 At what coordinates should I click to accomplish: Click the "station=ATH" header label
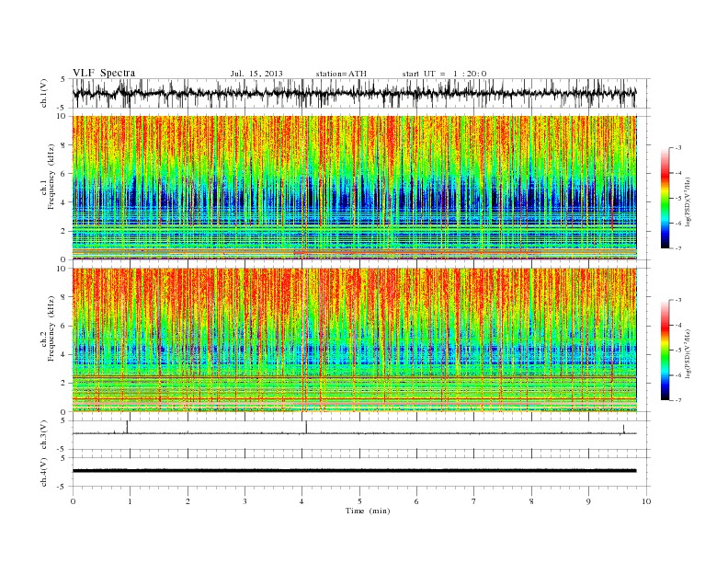[341, 74]
